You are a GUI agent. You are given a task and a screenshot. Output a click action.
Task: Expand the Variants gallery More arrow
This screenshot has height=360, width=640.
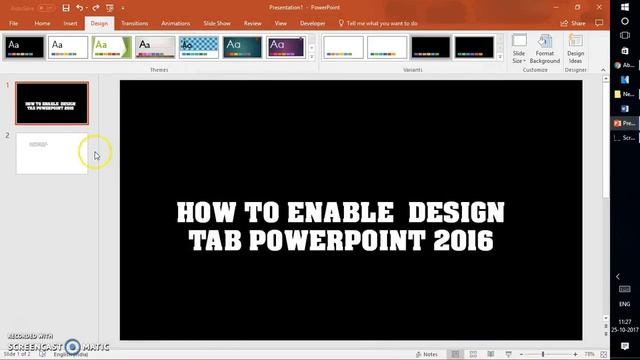[500, 57]
